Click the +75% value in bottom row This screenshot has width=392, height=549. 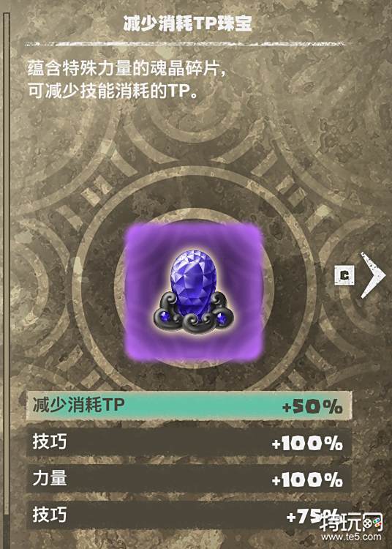point(312,517)
